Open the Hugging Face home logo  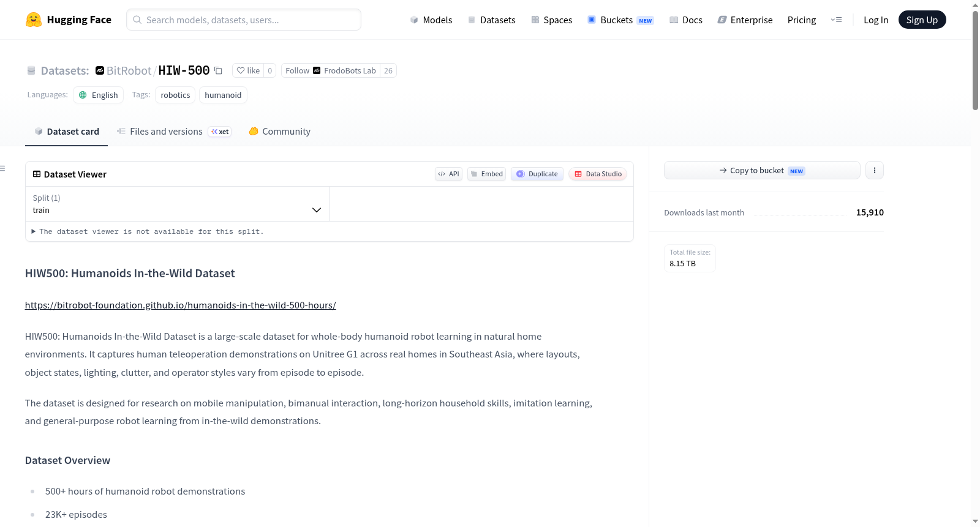pos(69,20)
